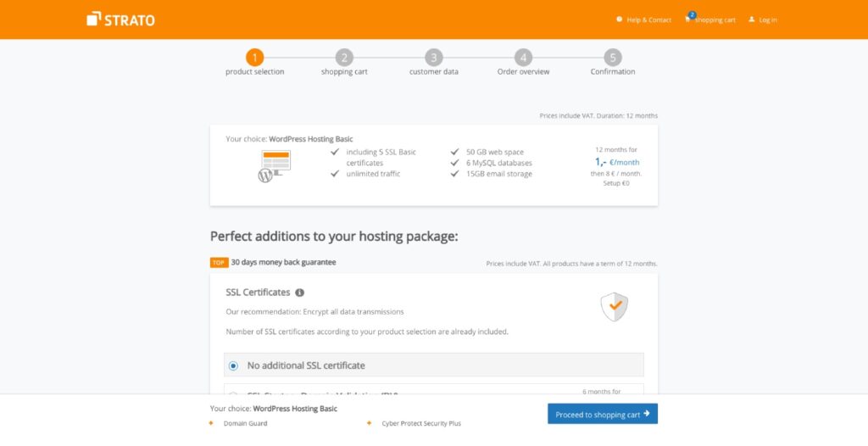Click the WordPress Hosting product image

pos(275,165)
